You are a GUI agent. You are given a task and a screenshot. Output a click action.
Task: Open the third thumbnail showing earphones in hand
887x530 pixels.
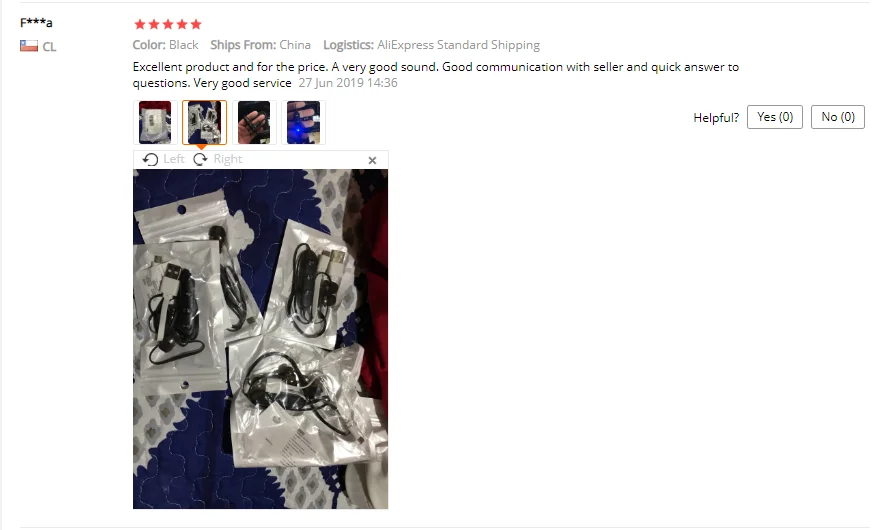(x=254, y=122)
